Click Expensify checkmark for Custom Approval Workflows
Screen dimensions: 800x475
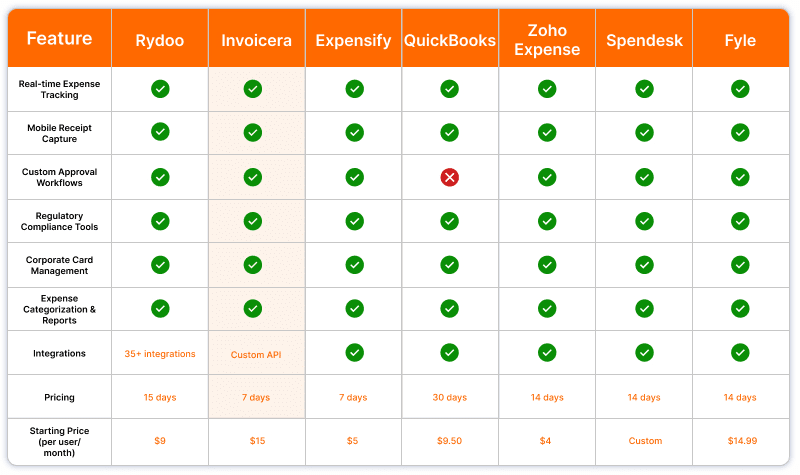coord(355,178)
